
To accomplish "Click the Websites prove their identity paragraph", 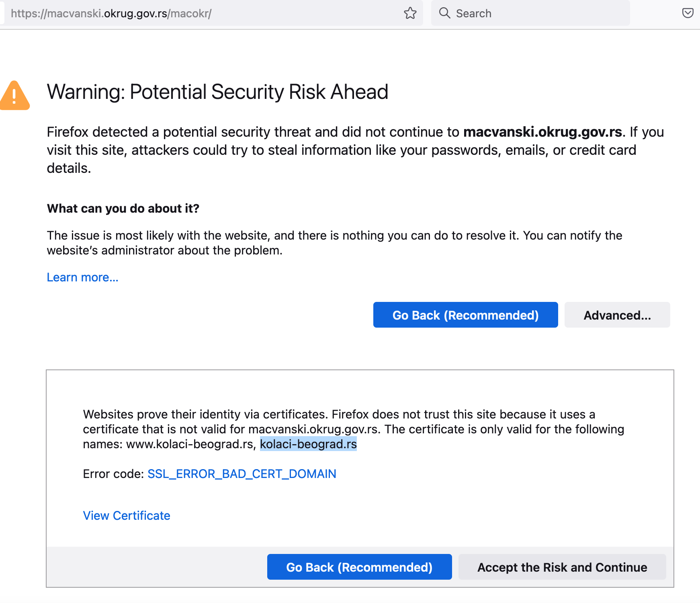I will (x=354, y=429).
